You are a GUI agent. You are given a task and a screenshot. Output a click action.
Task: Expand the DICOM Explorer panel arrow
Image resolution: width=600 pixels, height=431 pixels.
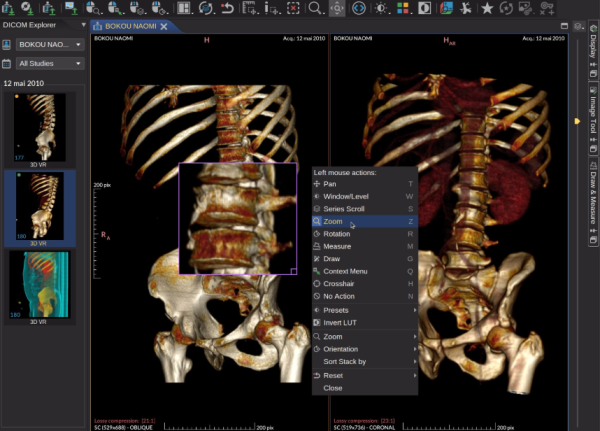pos(83,25)
